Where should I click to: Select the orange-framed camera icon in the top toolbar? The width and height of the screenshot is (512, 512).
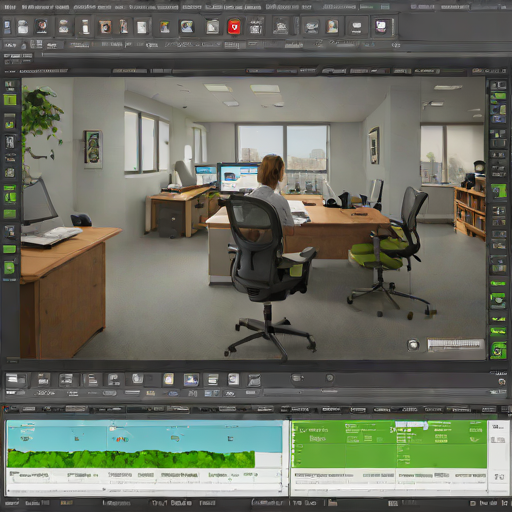[105, 27]
